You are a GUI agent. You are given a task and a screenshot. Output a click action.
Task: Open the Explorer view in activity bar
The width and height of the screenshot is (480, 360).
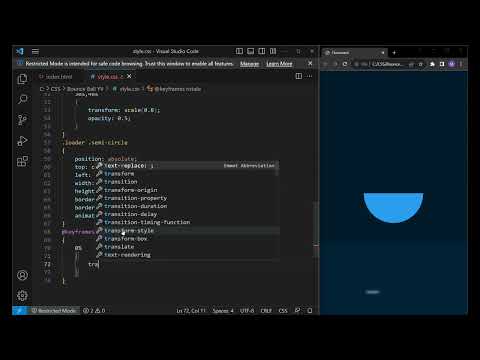pos(22,79)
